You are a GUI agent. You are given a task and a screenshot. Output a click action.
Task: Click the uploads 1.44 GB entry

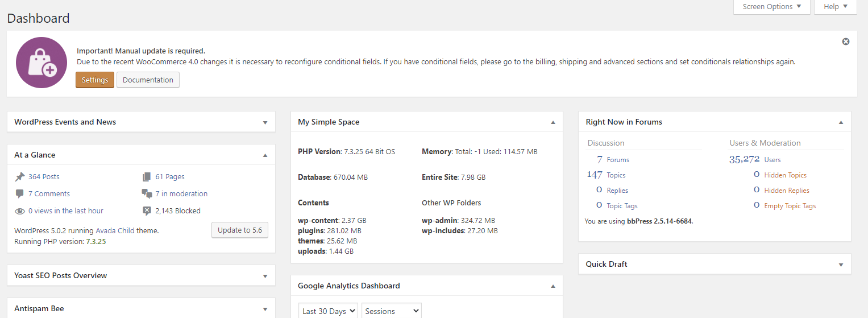(326, 251)
